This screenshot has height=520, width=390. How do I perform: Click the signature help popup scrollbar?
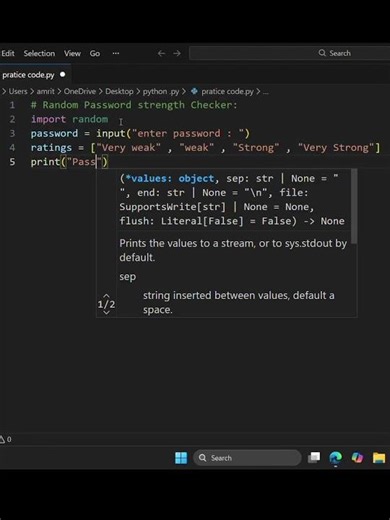[x=354, y=206]
